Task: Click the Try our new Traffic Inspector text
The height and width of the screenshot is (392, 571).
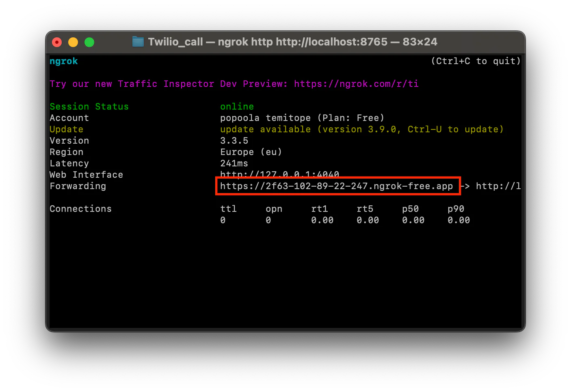Action: (x=132, y=84)
